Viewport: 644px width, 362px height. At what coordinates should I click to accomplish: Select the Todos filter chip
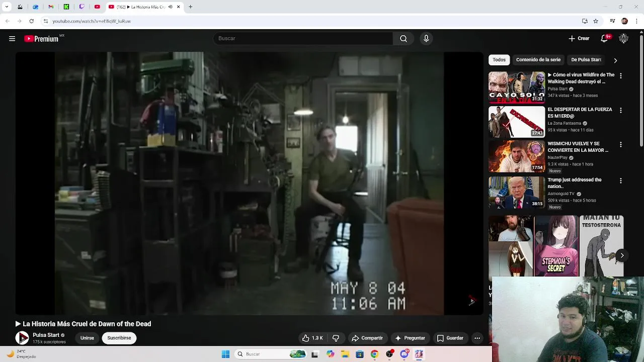[x=499, y=60]
